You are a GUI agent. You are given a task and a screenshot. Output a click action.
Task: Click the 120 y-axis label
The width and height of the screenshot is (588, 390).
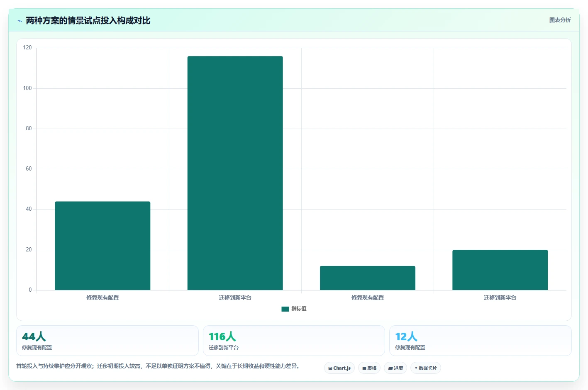coord(27,48)
